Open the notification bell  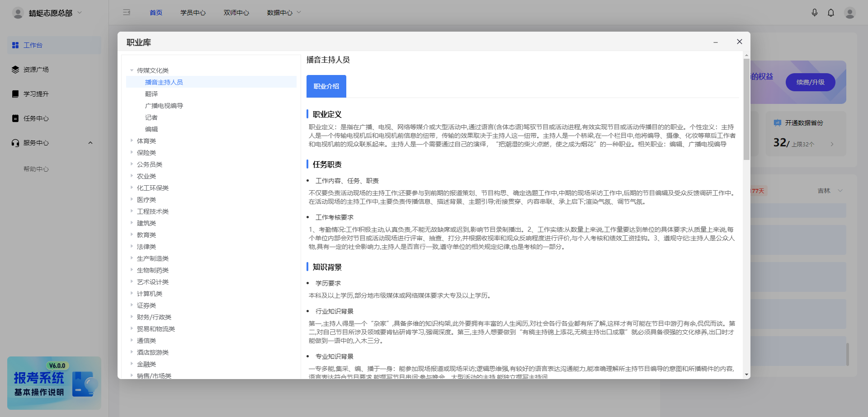pos(831,13)
